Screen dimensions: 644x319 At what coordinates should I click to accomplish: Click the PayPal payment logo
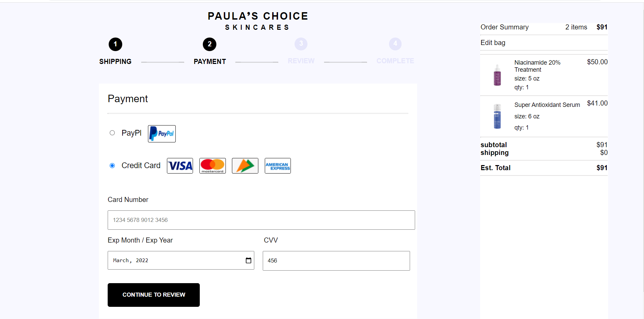tap(162, 134)
